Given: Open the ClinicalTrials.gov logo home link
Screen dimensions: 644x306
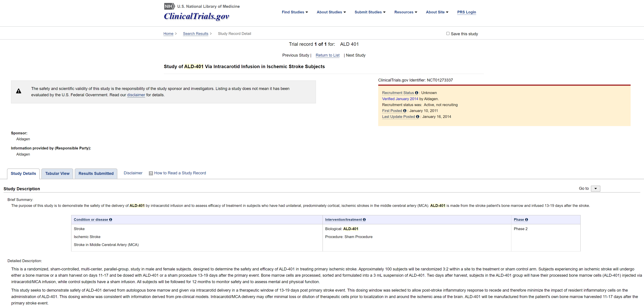Looking at the screenshot, I should coord(196,16).
